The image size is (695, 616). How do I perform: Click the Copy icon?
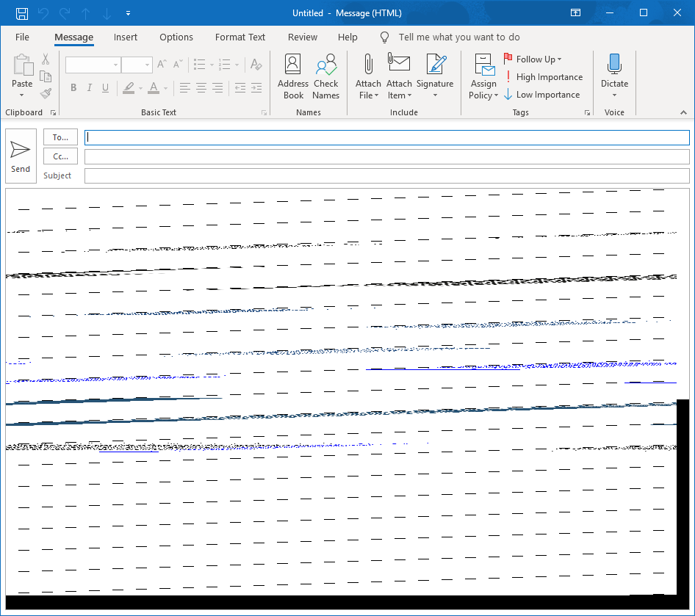pyautogui.click(x=46, y=76)
